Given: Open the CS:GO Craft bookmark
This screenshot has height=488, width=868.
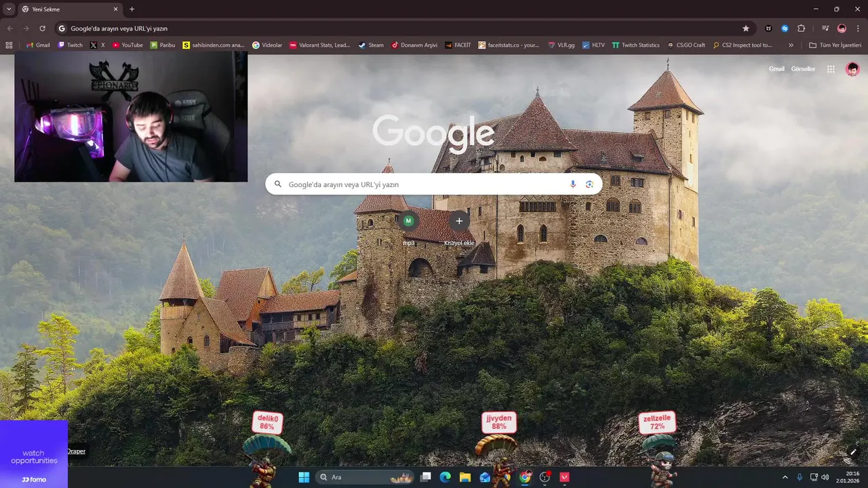Looking at the screenshot, I should pyautogui.click(x=686, y=45).
